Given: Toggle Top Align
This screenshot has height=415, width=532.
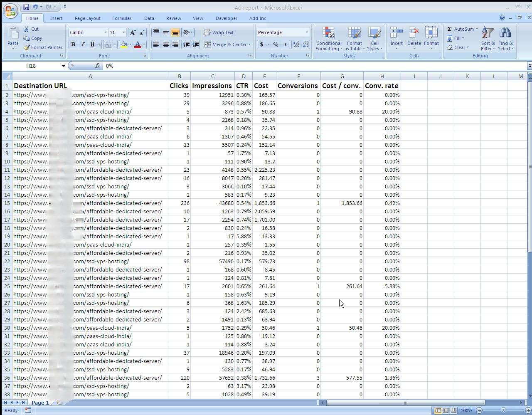Looking at the screenshot, I should coord(156,32).
